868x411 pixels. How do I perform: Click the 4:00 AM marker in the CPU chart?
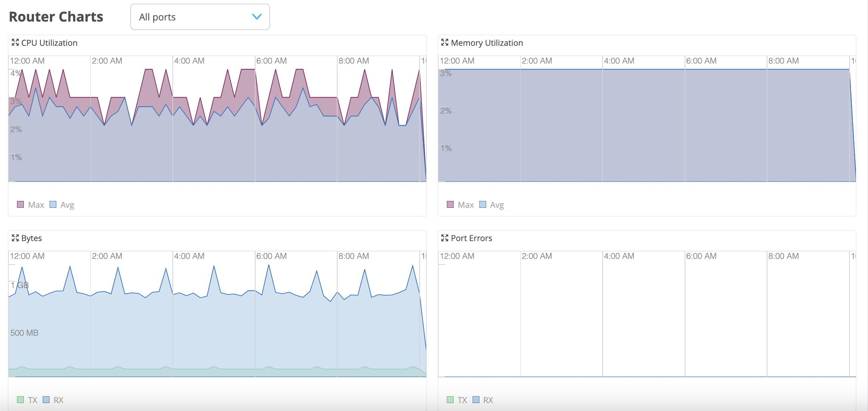click(189, 61)
